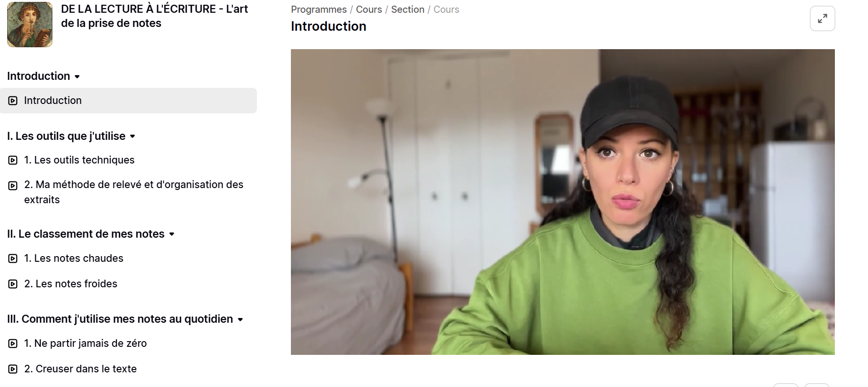Open the course thumbnail image
868x387 pixels.
[x=30, y=25]
